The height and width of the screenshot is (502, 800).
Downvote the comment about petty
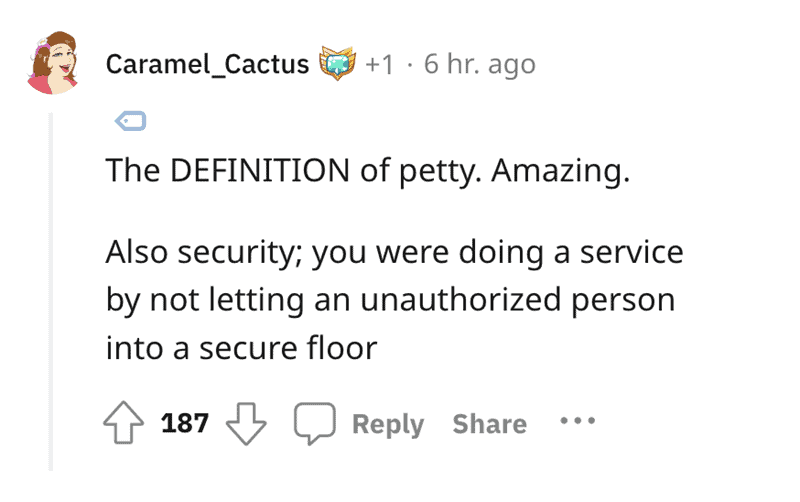pyautogui.click(x=246, y=424)
